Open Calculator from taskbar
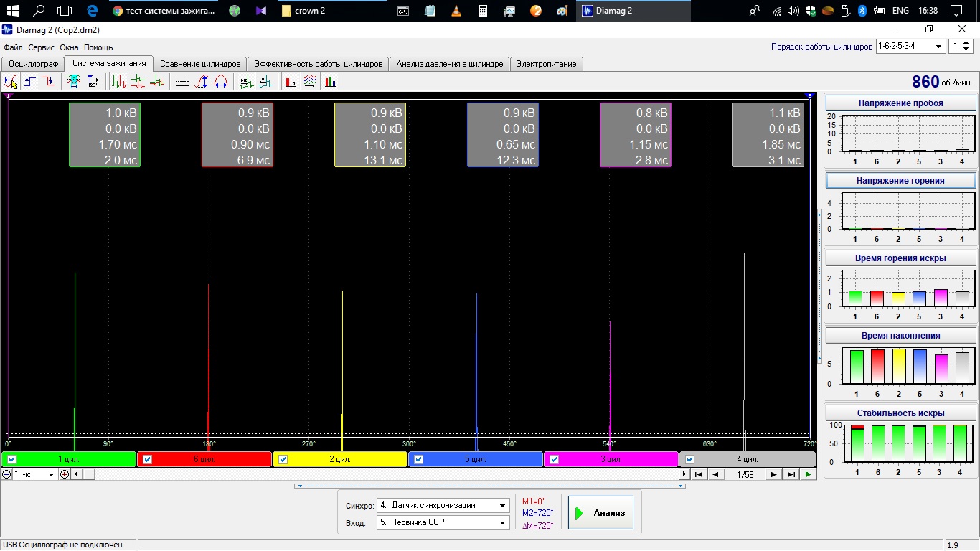Screen dimensions: 980x551 coord(483,11)
